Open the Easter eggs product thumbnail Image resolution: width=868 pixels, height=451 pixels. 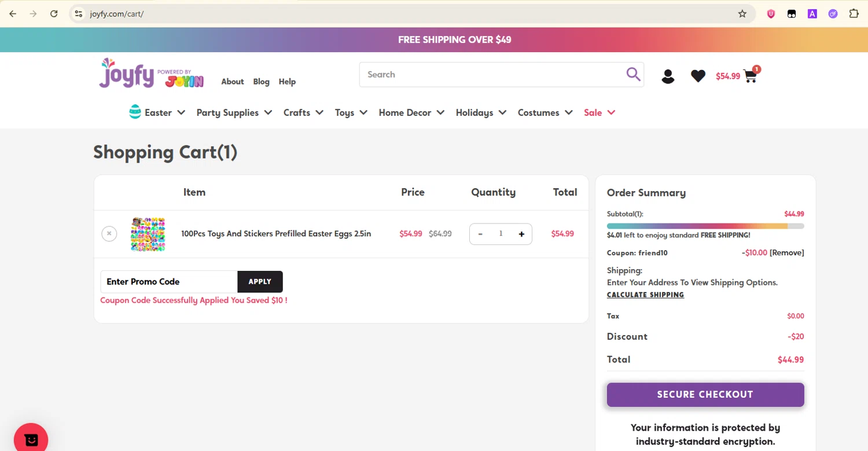point(148,234)
